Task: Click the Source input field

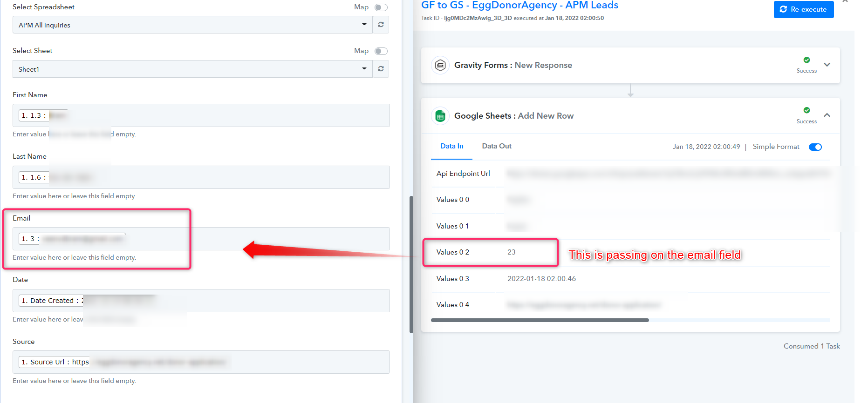Action: tap(201, 362)
